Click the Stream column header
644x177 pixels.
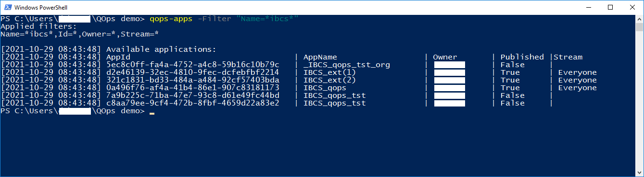568,57
